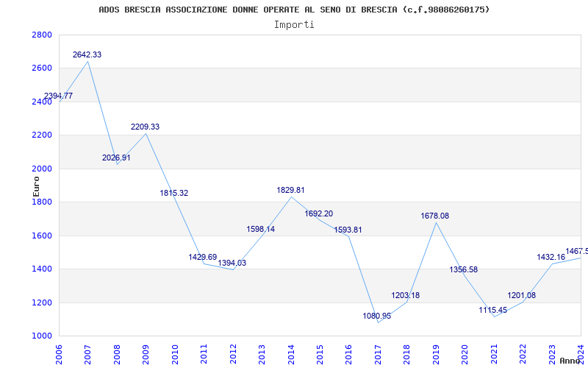Click x-axis year 2010
588x368 pixels.
click(x=175, y=354)
